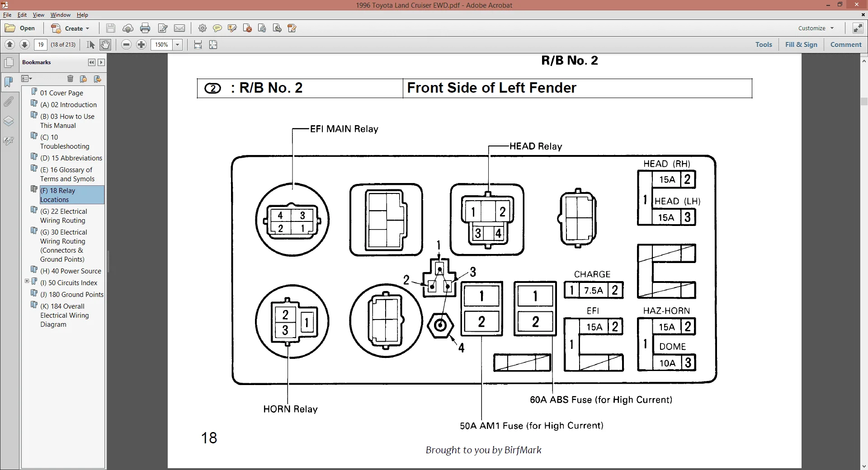This screenshot has height=470, width=868.
Task: Click the save to cloud icon
Action: [128, 28]
